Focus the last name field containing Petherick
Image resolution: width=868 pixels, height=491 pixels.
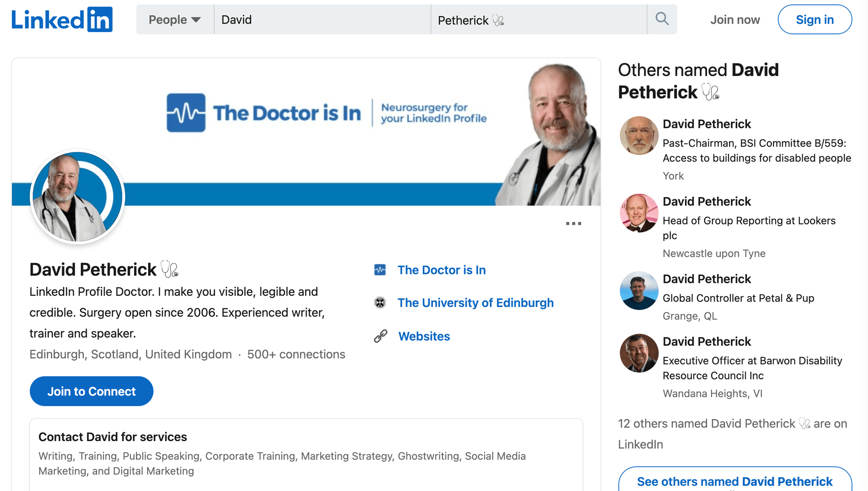(x=539, y=20)
